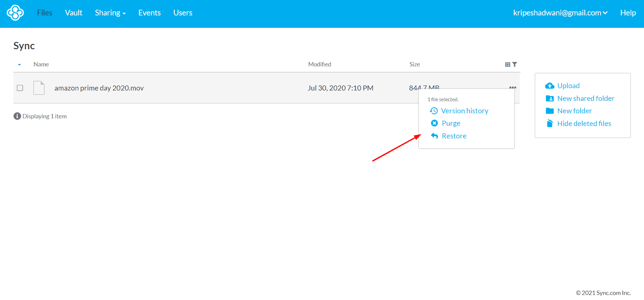The image size is (644, 300).
Task: Click the New folder icon
Action: 549,111
